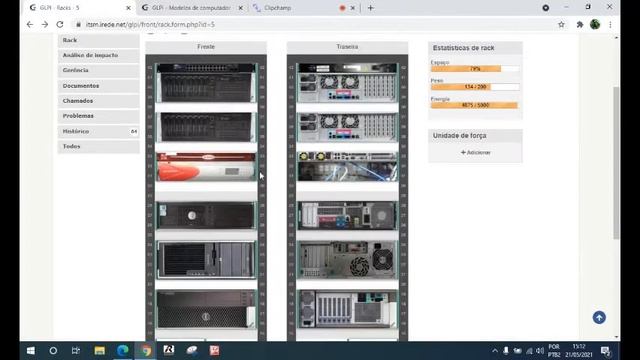Open the Windows Start menu
This screenshot has height=360, width=640.
point(31,351)
